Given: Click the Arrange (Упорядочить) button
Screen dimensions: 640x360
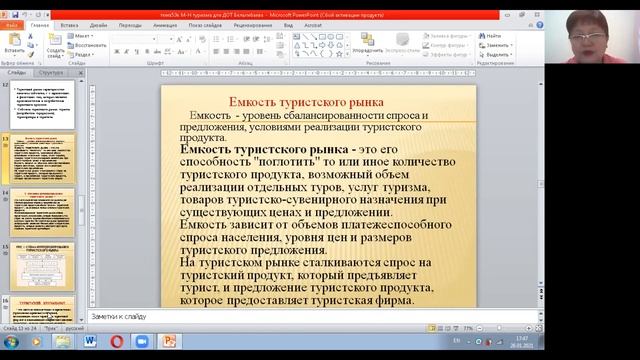Looking at the screenshot, I should [368, 43].
